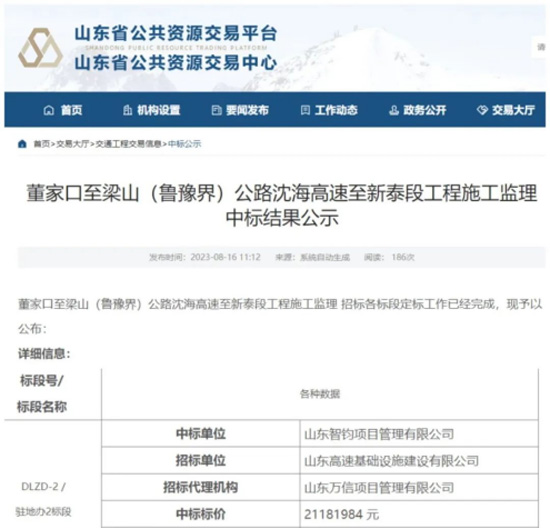Click the breadcrumb home icon

pyautogui.click(x=22, y=144)
